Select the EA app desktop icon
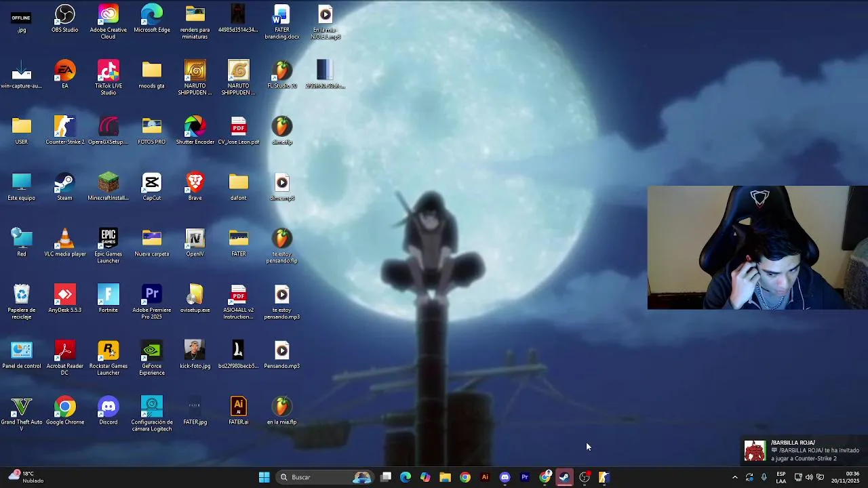This screenshot has width=868, height=488. pyautogui.click(x=64, y=75)
